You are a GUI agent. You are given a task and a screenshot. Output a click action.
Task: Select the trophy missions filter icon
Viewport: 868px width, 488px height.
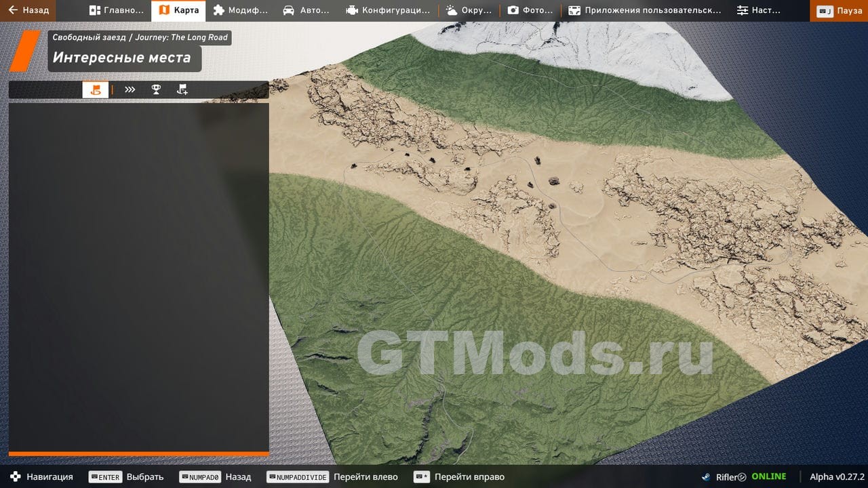(x=156, y=89)
